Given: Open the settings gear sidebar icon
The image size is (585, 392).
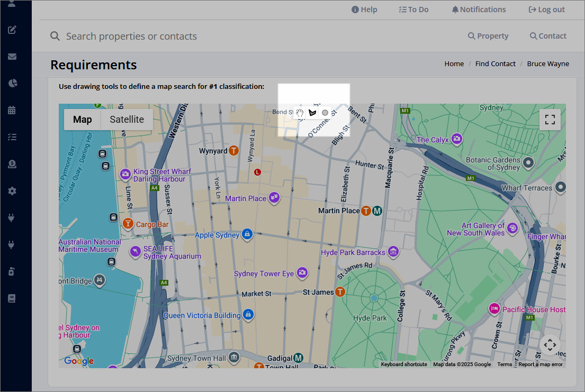Looking at the screenshot, I should pos(12,191).
